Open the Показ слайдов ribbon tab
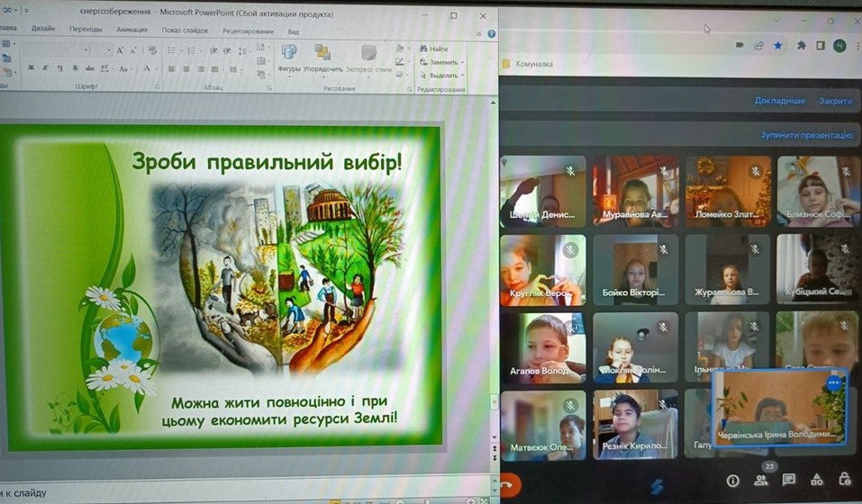The height and width of the screenshot is (504, 862). point(185,31)
